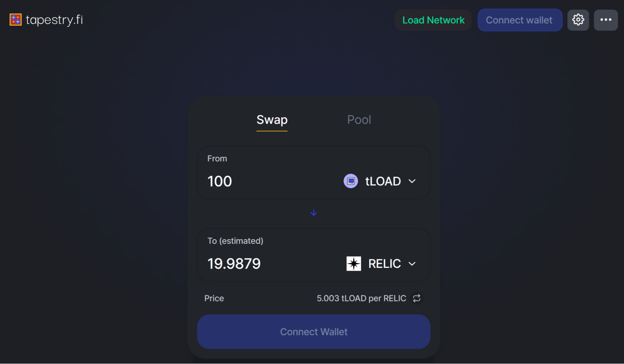Expand the RELIC token dropdown chevron

(x=412, y=264)
